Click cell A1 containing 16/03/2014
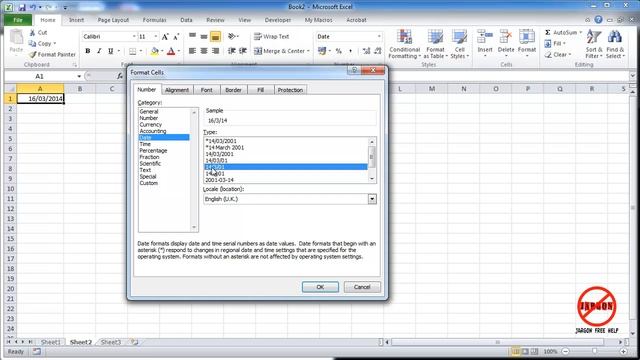Screen dimensions: 640x360 (x=40, y=99)
